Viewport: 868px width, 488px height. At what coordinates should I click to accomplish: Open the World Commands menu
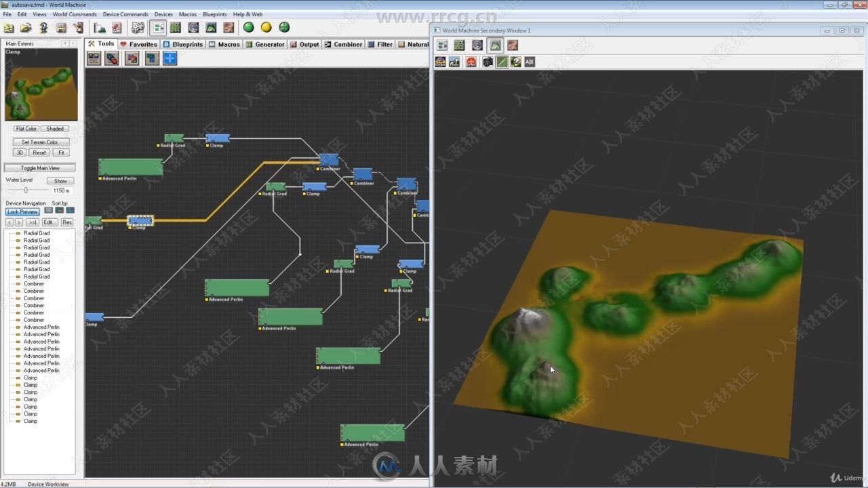[75, 14]
